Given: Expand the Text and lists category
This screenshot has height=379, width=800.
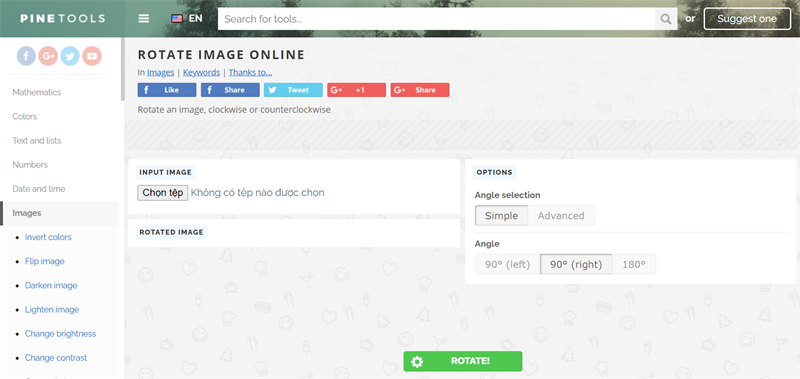Looking at the screenshot, I should pos(37,140).
